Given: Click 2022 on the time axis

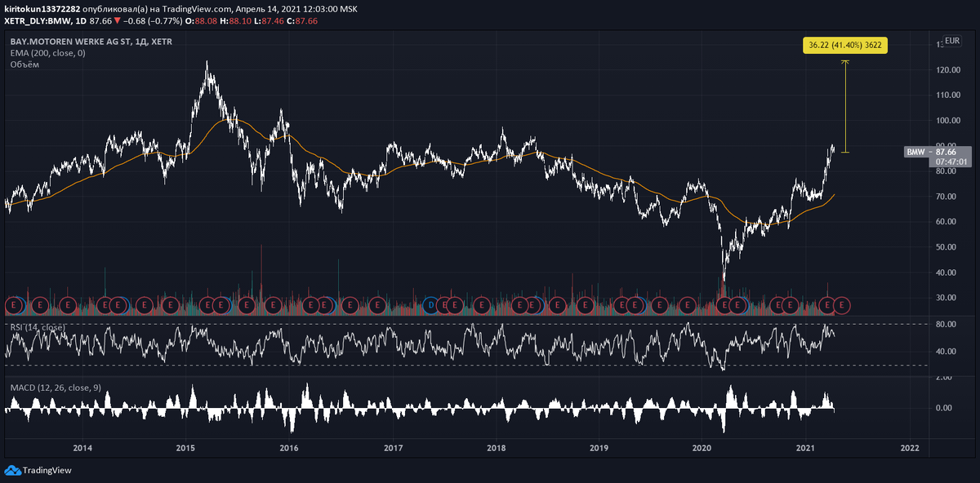Looking at the screenshot, I should click(910, 448).
